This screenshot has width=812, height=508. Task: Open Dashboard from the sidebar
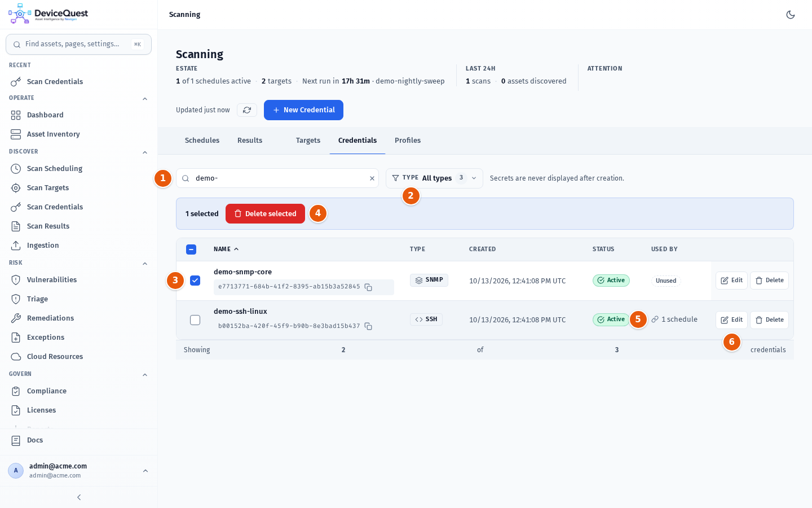78,115
